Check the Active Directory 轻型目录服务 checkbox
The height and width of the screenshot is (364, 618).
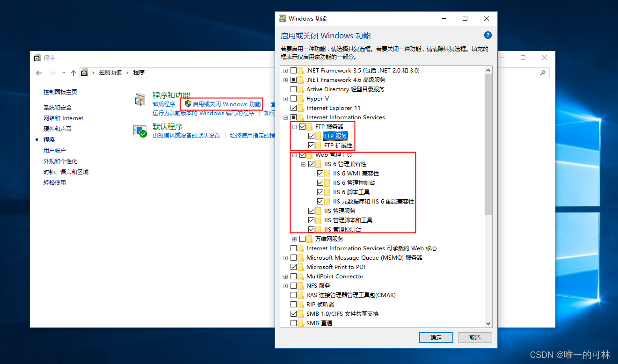point(294,89)
